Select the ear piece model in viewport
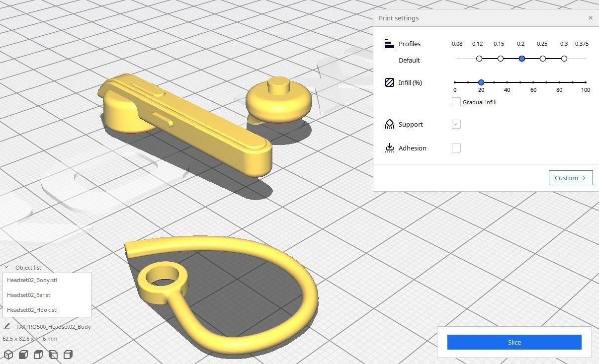The width and height of the screenshot is (599, 364). pyautogui.click(x=278, y=102)
